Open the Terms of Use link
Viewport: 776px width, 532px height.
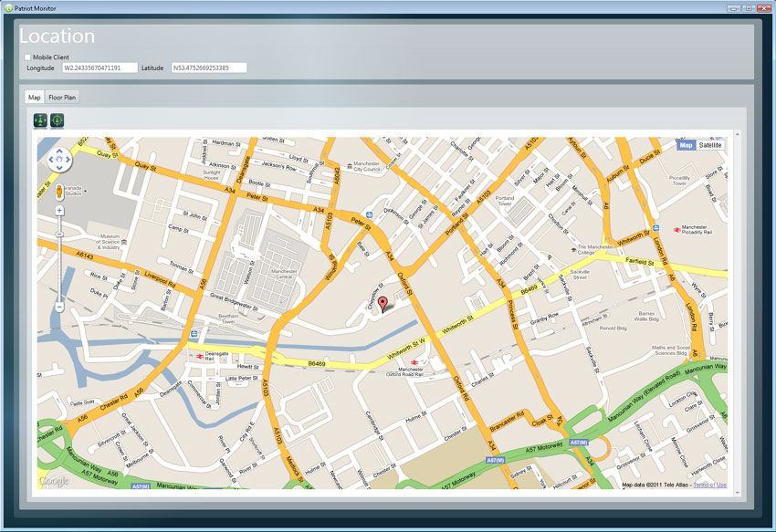709,485
